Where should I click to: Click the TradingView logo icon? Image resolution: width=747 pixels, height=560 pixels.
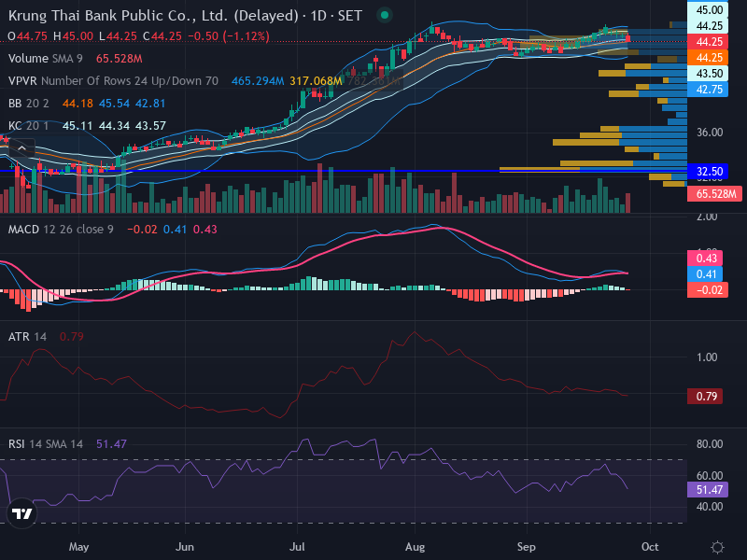pyautogui.click(x=21, y=513)
